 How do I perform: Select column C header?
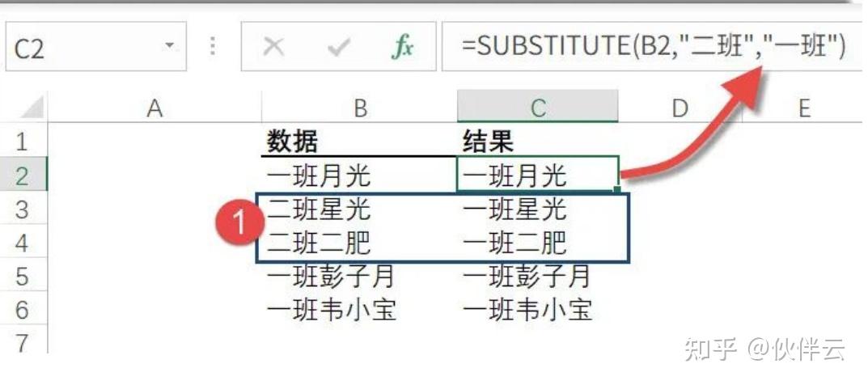pos(538,108)
